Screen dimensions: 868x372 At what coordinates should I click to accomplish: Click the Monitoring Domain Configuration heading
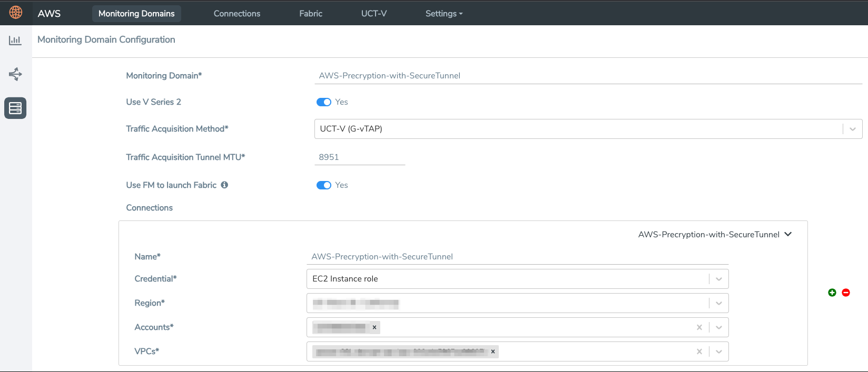click(106, 39)
